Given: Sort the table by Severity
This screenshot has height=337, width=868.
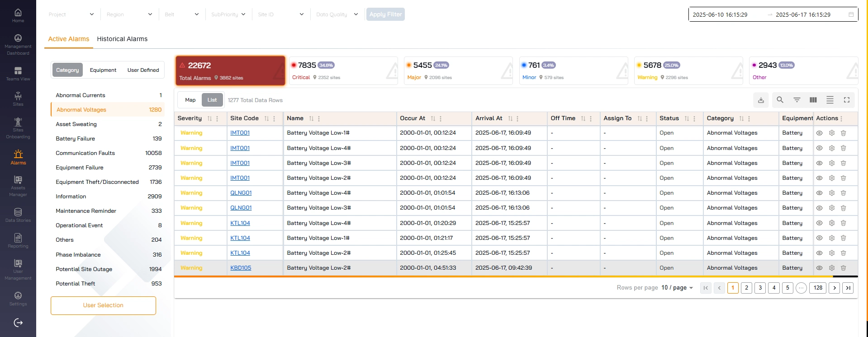Looking at the screenshot, I should (x=209, y=118).
